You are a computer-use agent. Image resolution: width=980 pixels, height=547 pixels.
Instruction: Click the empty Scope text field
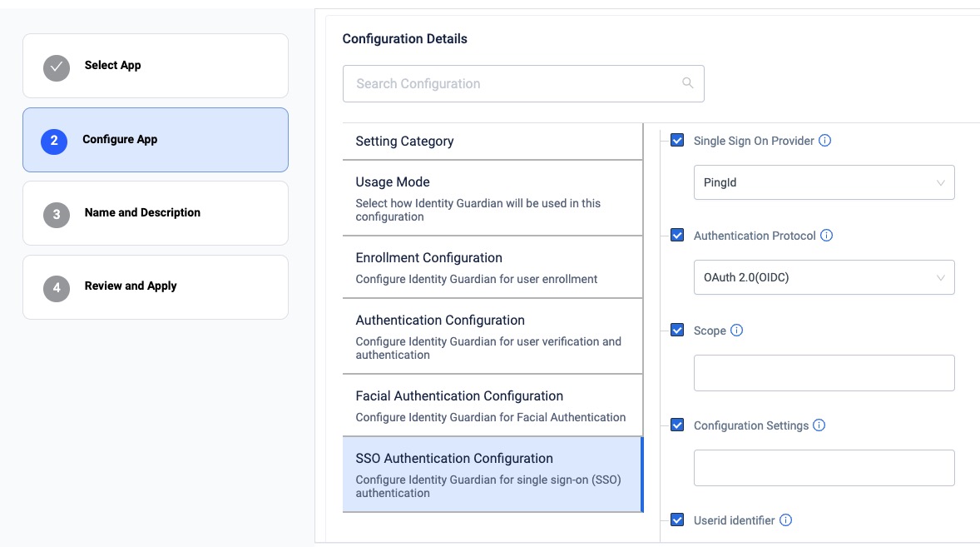point(824,373)
